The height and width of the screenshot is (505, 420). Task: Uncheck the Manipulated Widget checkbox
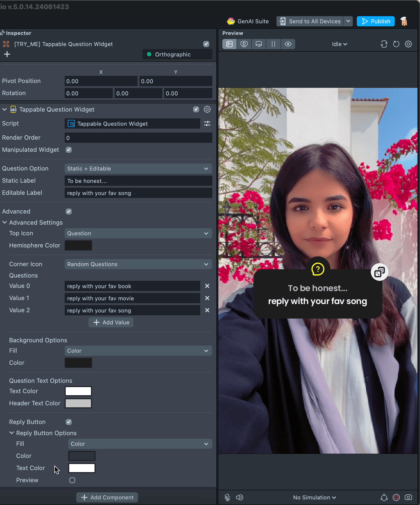coord(69,150)
